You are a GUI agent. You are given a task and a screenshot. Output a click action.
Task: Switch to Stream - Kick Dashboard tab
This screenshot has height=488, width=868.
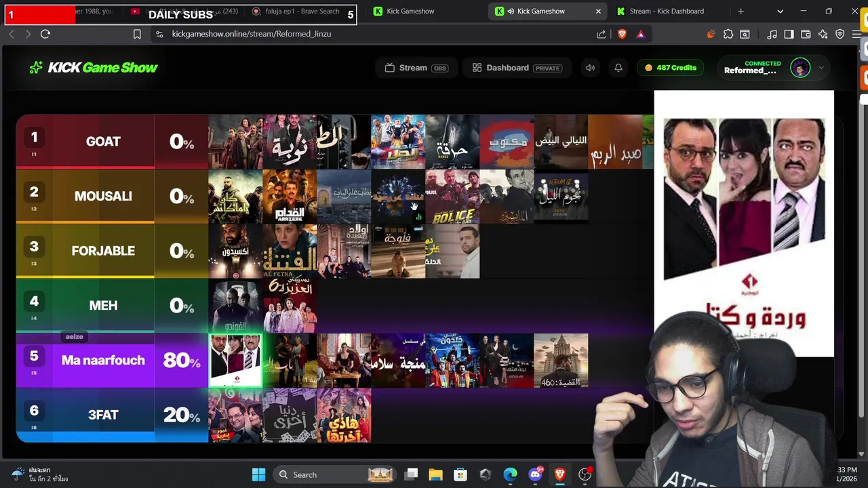click(x=667, y=11)
